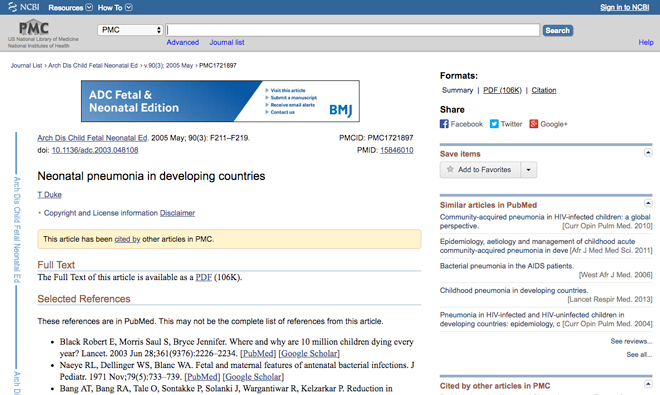Viewport: 660px width, 395px height.
Task: Open DOI 10.1136/adc.2003.048108 link
Action: pos(95,150)
